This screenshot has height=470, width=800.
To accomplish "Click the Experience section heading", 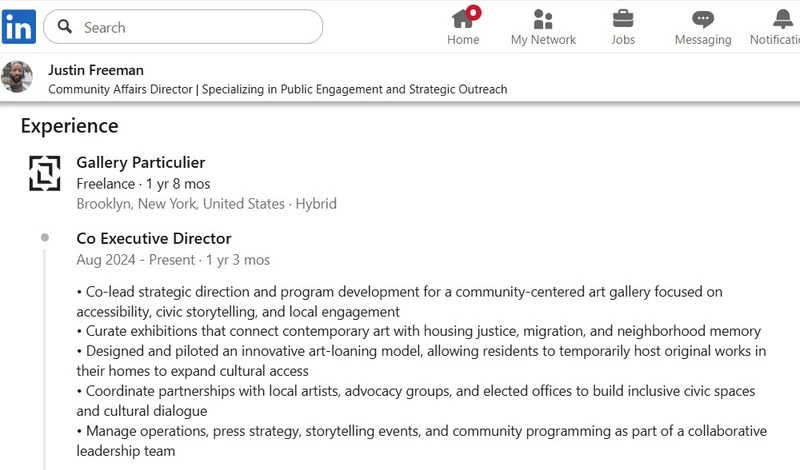I will (69, 126).
